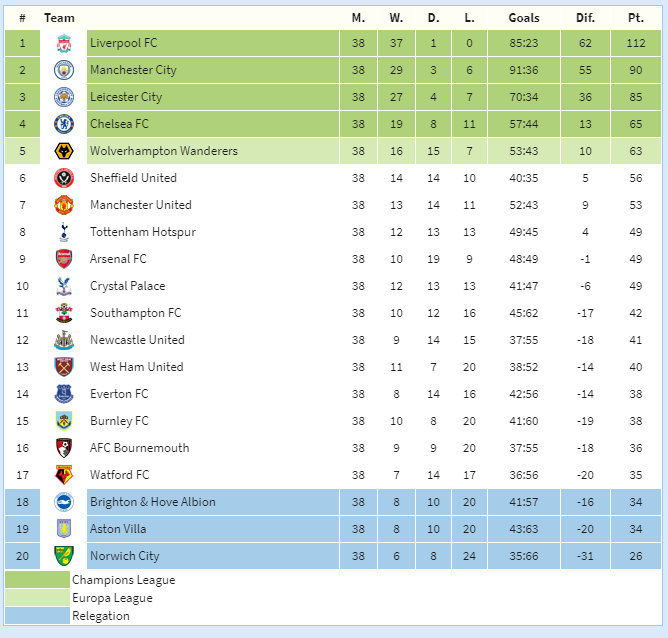Viewport: 668px width, 638px height.
Task: Click the Norwich City canary crest
Action: pos(64,556)
